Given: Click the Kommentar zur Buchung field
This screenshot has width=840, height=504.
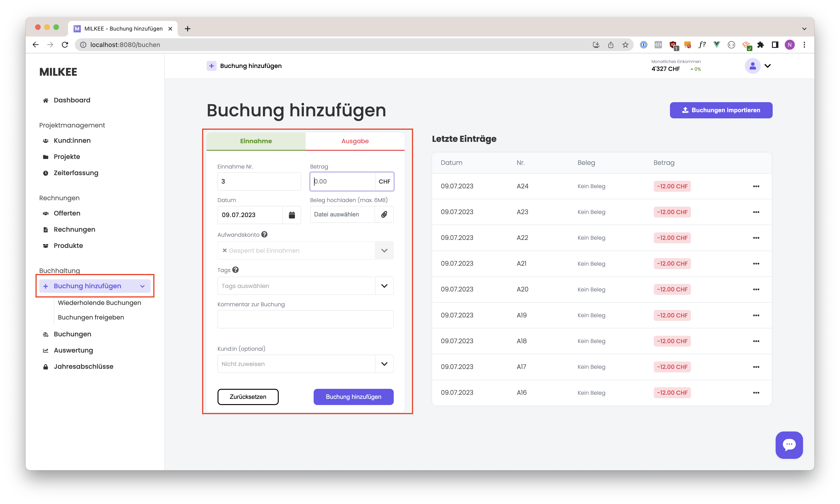Looking at the screenshot, I should point(305,319).
